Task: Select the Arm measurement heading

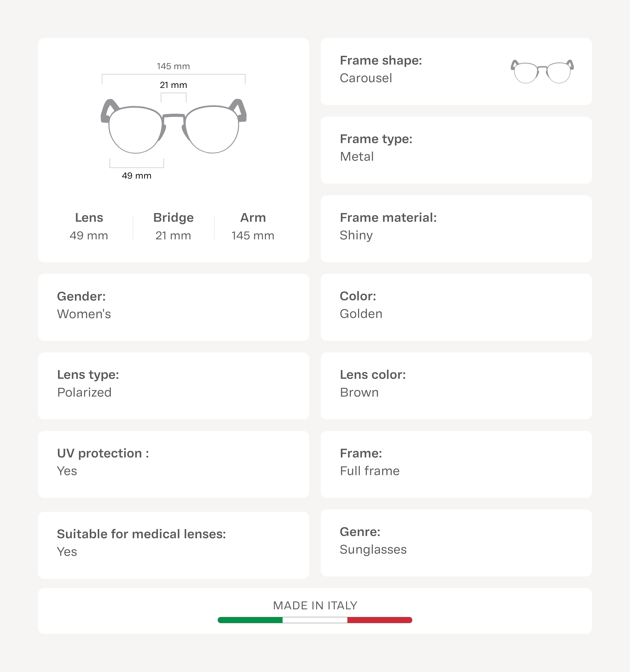Action: [253, 218]
